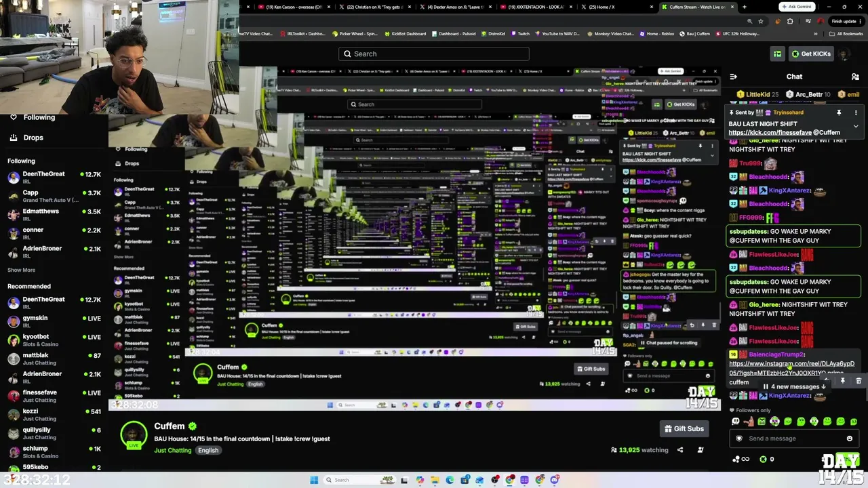The image size is (868, 488).
Task: Open Edmatthews channel in the Following list
Action: coord(54,214)
